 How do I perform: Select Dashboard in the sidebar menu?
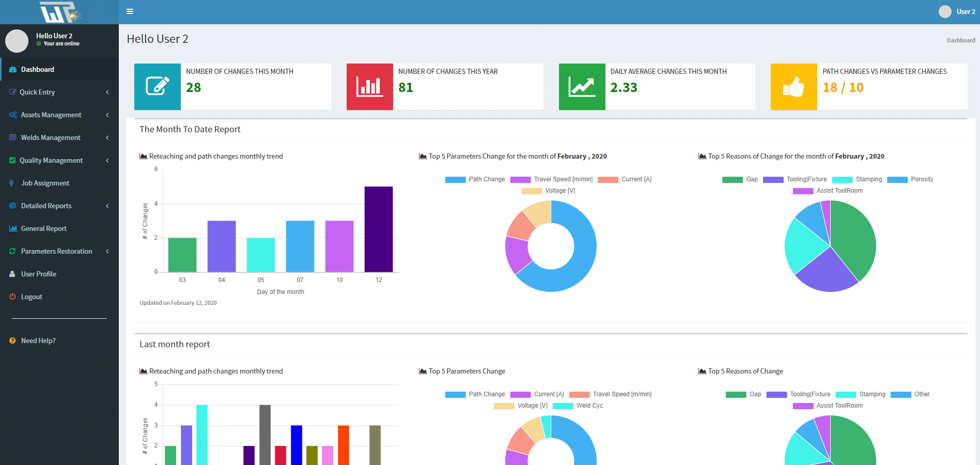38,69
